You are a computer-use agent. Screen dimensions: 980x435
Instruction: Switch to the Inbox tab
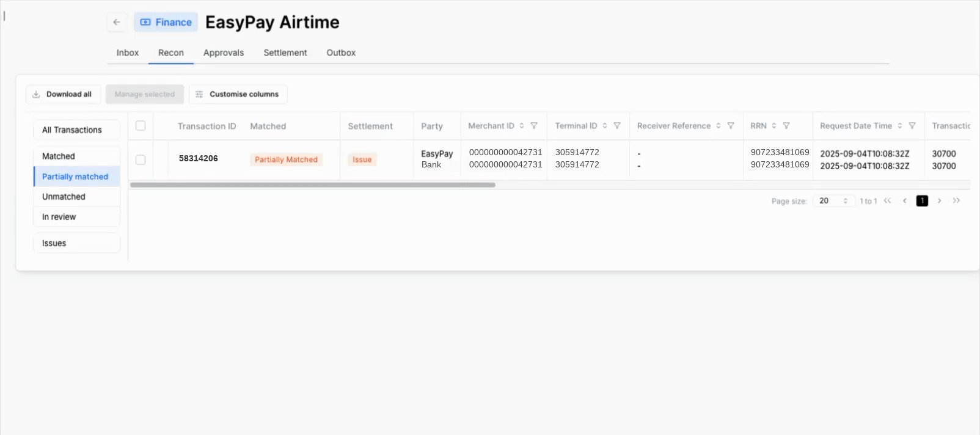tap(128, 53)
